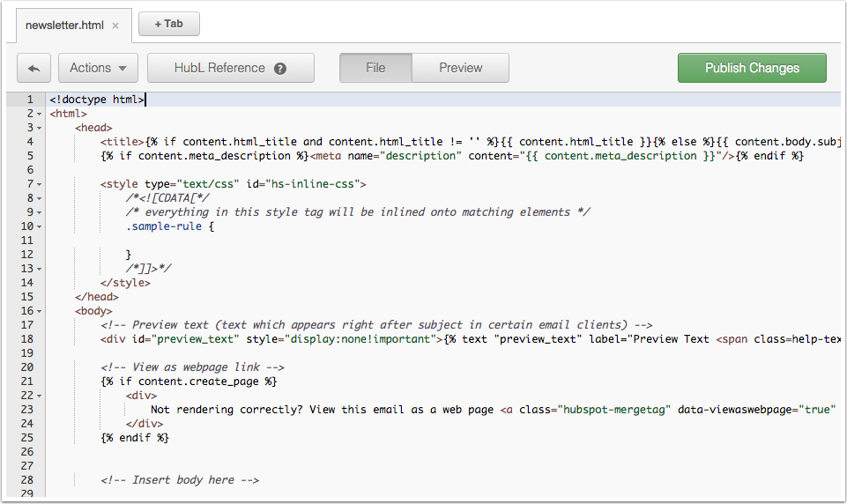Switch to the File view
Screen dimensions: 847x504
click(x=375, y=68)
